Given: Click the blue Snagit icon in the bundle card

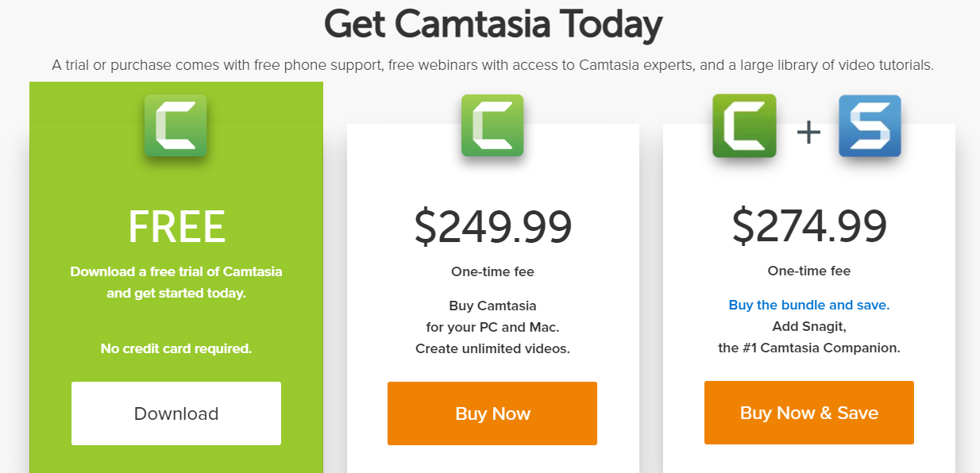Looking at the screenshot, I should 868,125.
